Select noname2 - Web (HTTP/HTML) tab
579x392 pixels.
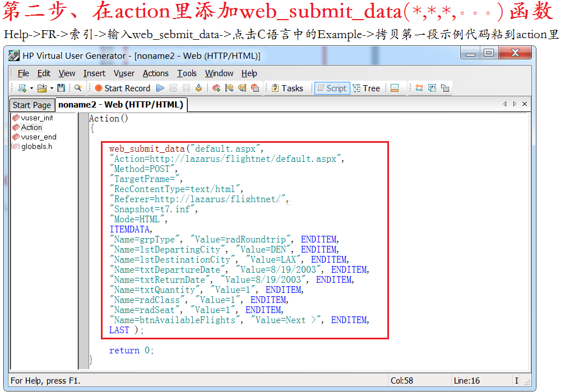(121, 105)
